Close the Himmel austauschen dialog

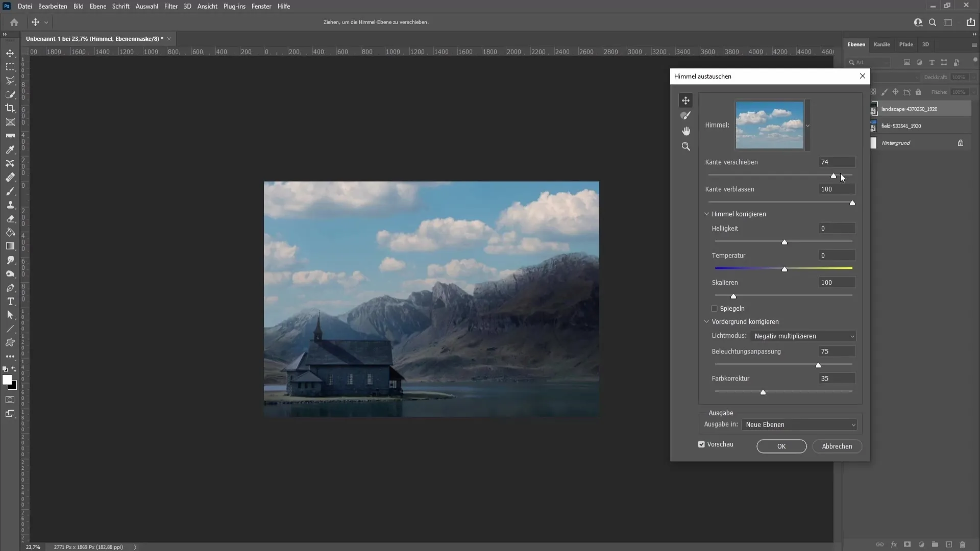863,76
